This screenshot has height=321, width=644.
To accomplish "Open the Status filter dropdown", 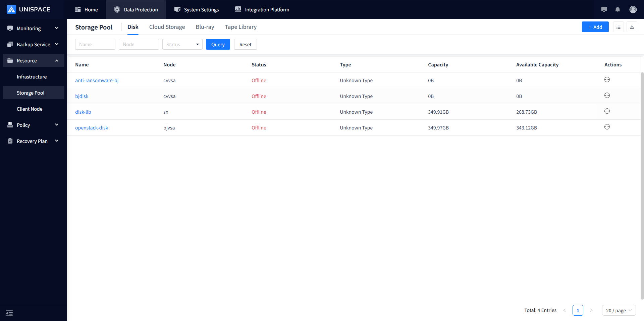I will tap(182, 44).
